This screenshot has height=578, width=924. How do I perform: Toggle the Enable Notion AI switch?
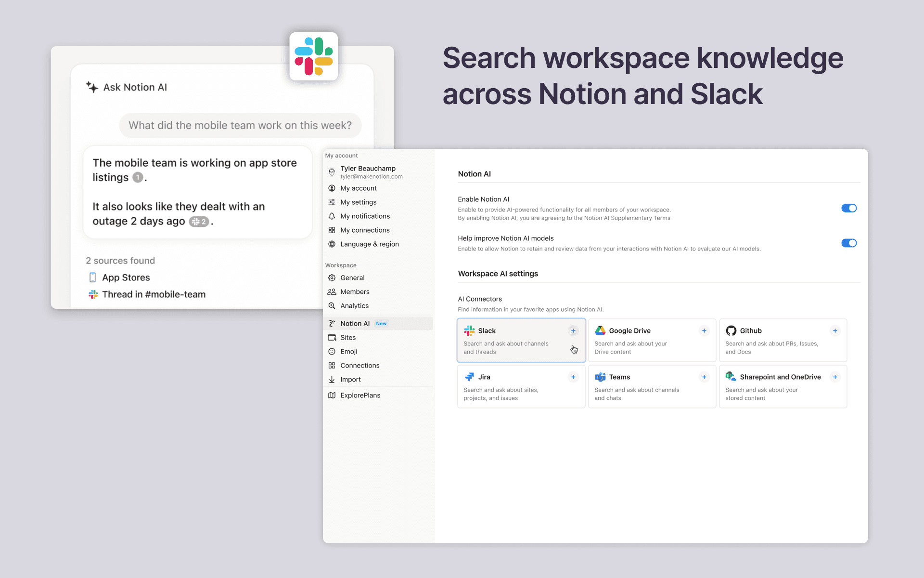[849, 208]
